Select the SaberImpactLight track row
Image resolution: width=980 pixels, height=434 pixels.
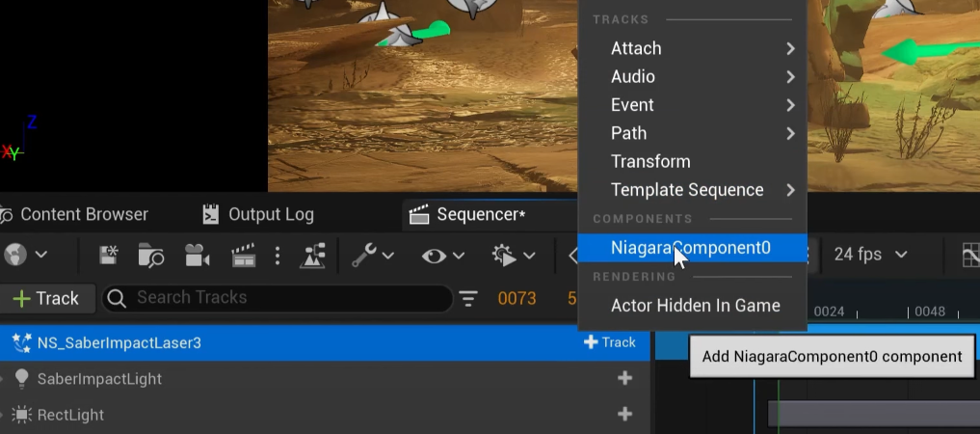click(325, 378)
